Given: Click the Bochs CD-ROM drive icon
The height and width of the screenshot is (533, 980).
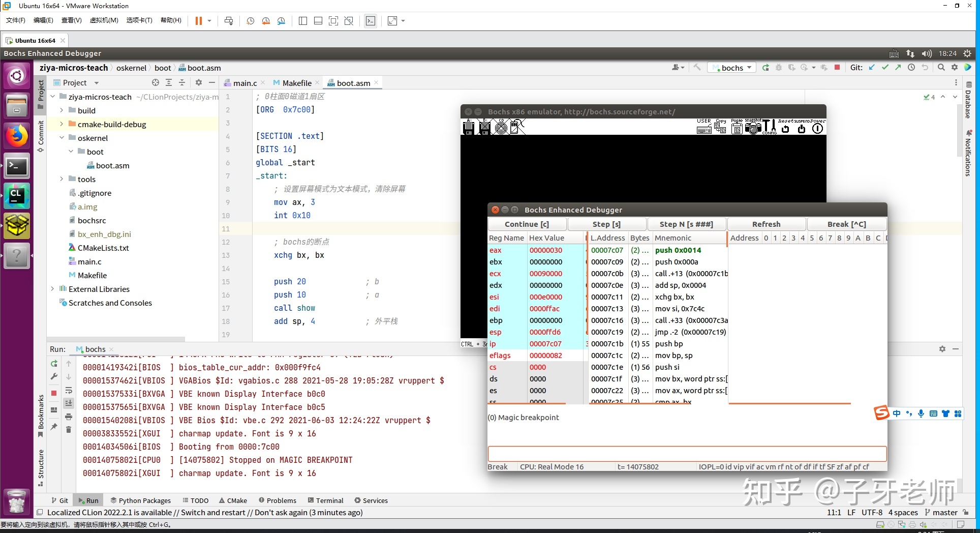Looking at the screenshot, I should coord(501,127).
